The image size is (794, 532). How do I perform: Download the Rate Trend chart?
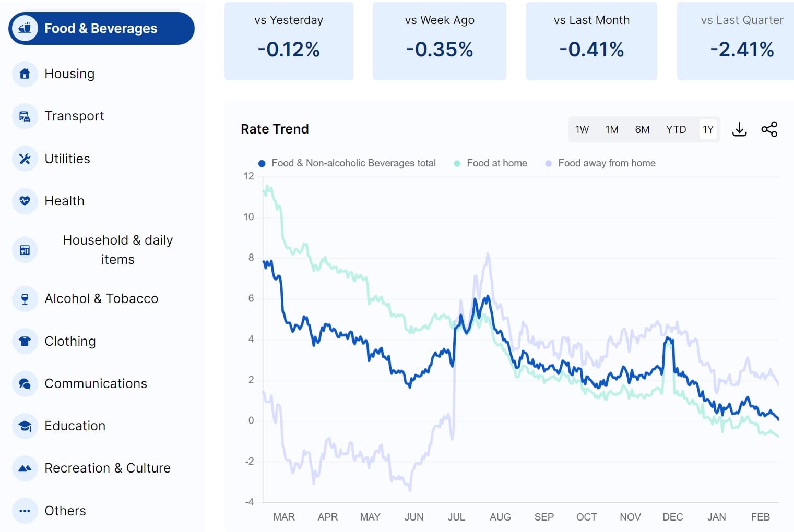(x=739, y=129)
